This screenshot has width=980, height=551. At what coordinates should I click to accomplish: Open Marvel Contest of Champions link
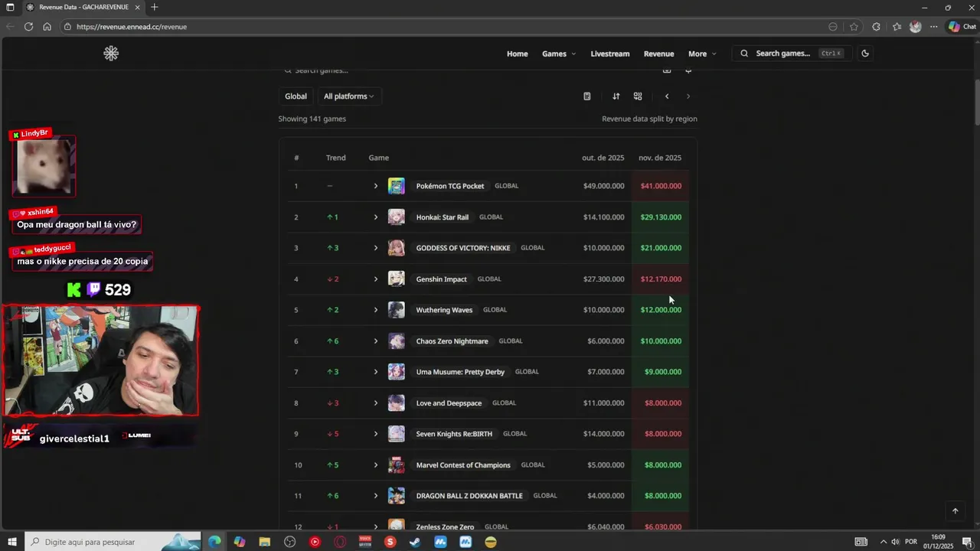pyautogui.click(x=463, y=465)
